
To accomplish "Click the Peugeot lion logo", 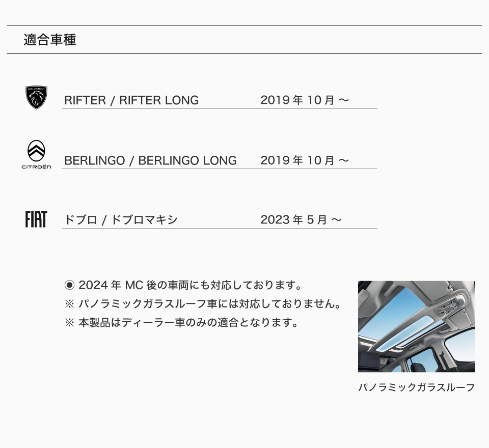I will click(36, 98).
